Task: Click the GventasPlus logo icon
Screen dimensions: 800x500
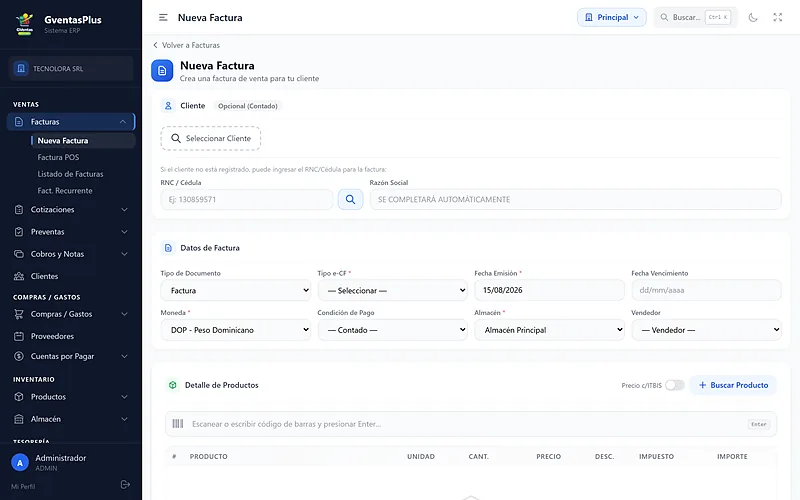Action: (x=24, y=24)
